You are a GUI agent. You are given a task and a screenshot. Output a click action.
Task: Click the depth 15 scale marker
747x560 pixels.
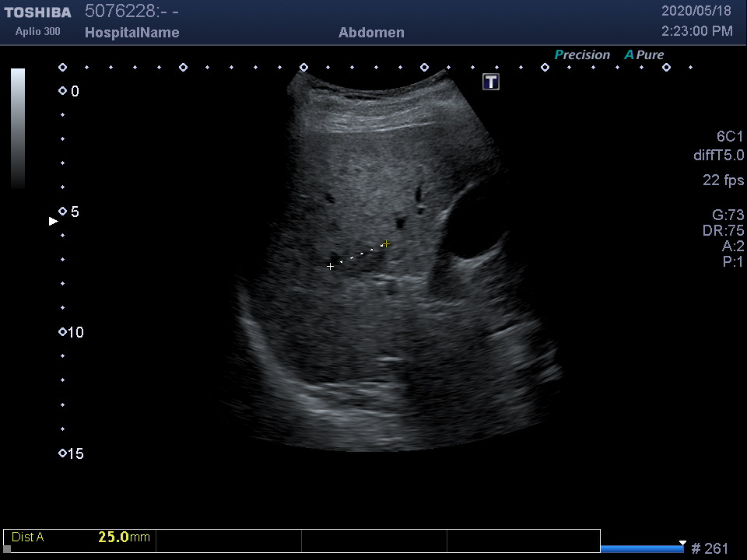63,453
